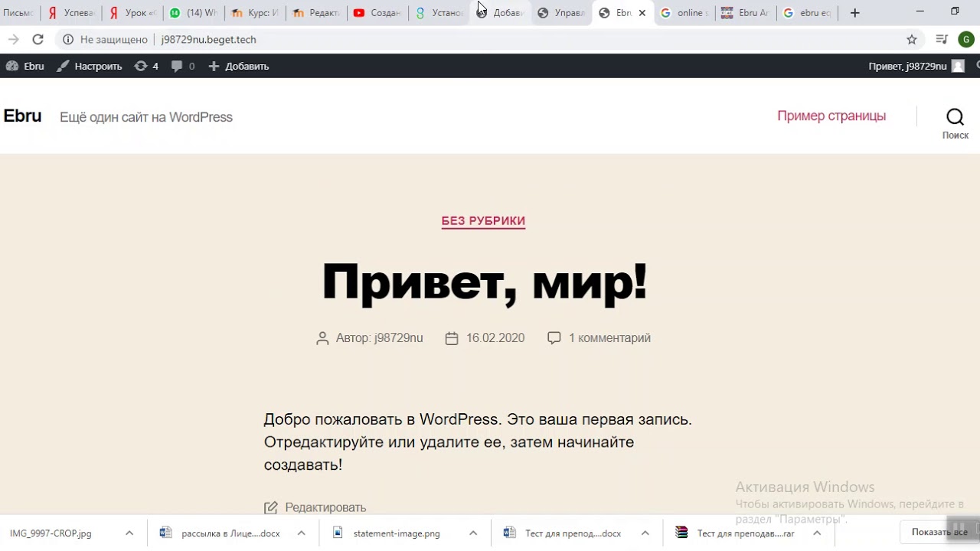Open new browser tab with plus icon
This screenshot has height=551, width=980.
pos(855,12)
